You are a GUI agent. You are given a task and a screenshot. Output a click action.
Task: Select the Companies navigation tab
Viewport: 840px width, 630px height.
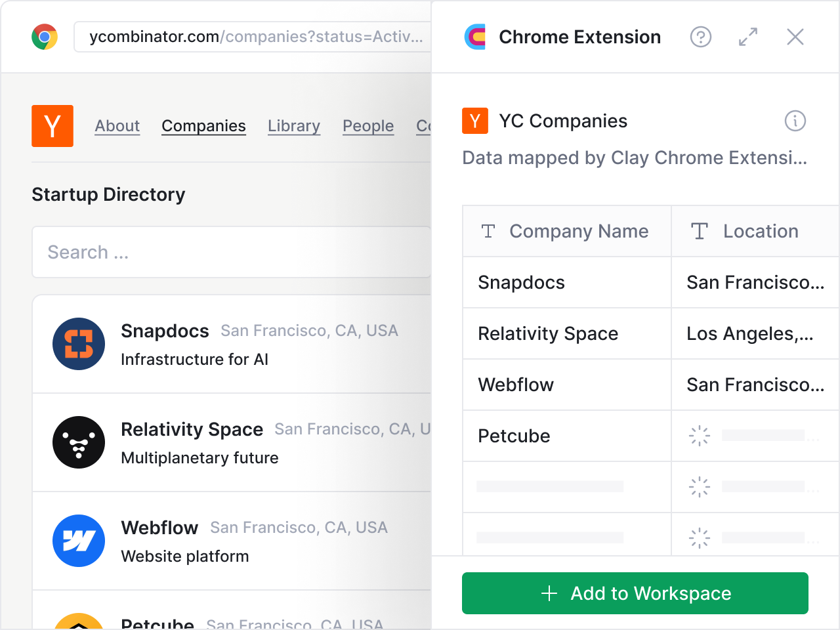[203, 126]
